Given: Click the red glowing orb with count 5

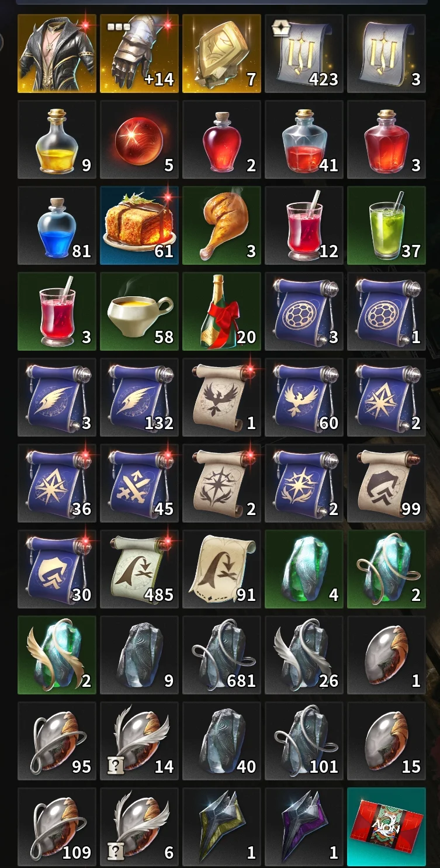Looking at the screenshot, I should click(x=139, y=140).
